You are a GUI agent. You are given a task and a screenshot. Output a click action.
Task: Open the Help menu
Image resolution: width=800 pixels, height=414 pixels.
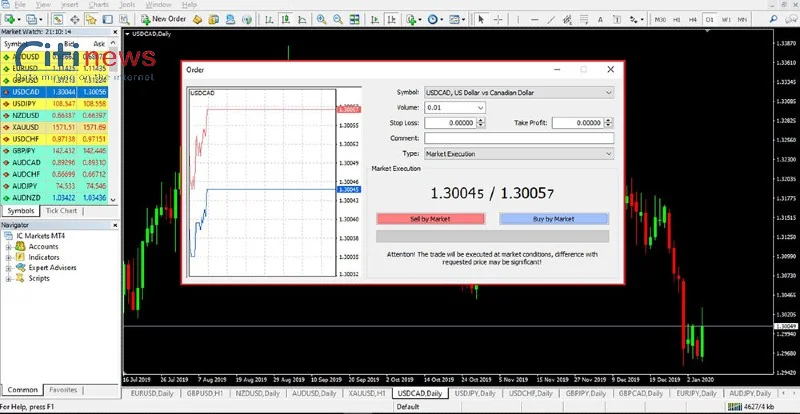[189, 5]
